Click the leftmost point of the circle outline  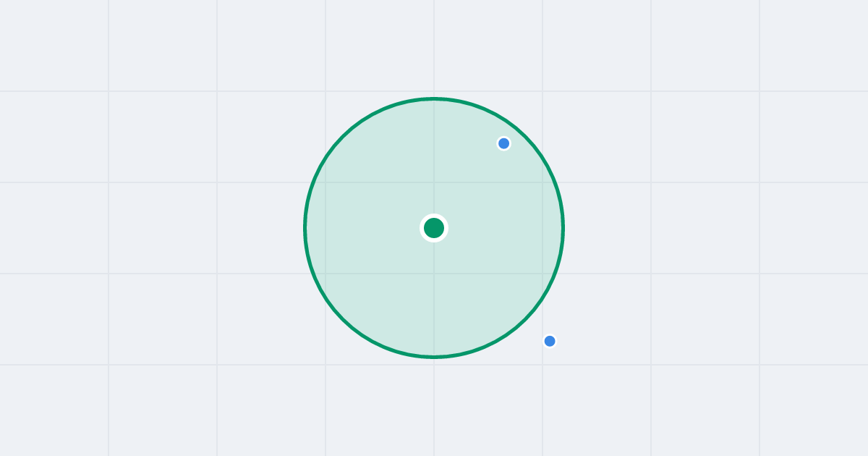coord(305,228)
